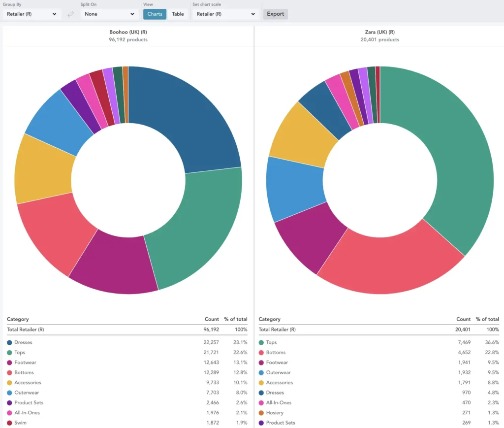Click the Category column header in Boohoo table

[18, 319]
